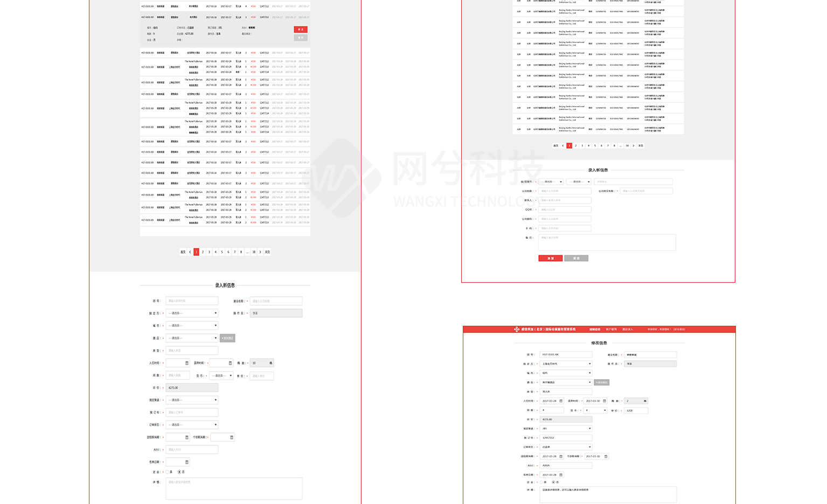Go to previous page in right table pagination
Screen dimensions: 827x504
563,146
